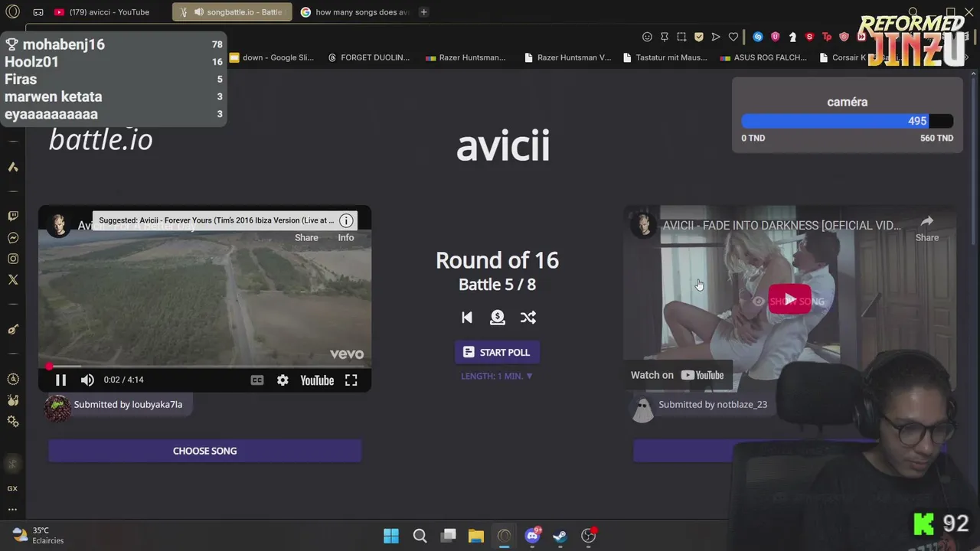Open a new browser tab

(x=423, y=12)
